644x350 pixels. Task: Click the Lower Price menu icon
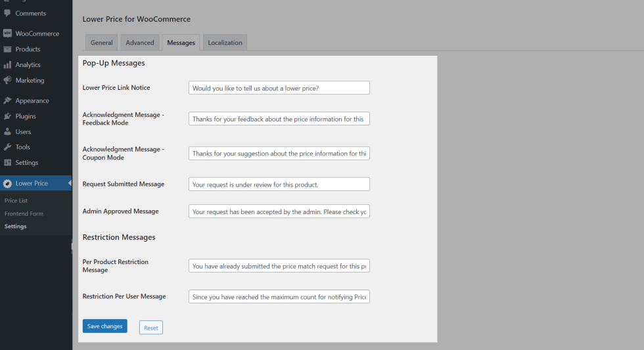point(7,183)
